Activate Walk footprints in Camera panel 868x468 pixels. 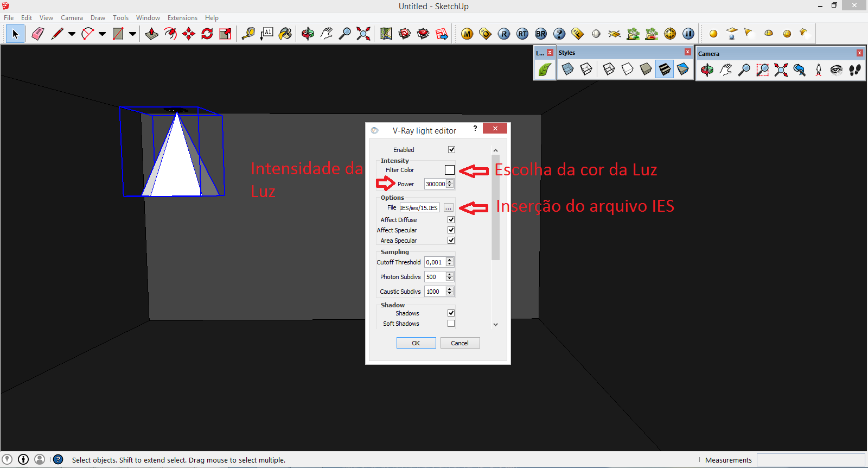[855, 70]
